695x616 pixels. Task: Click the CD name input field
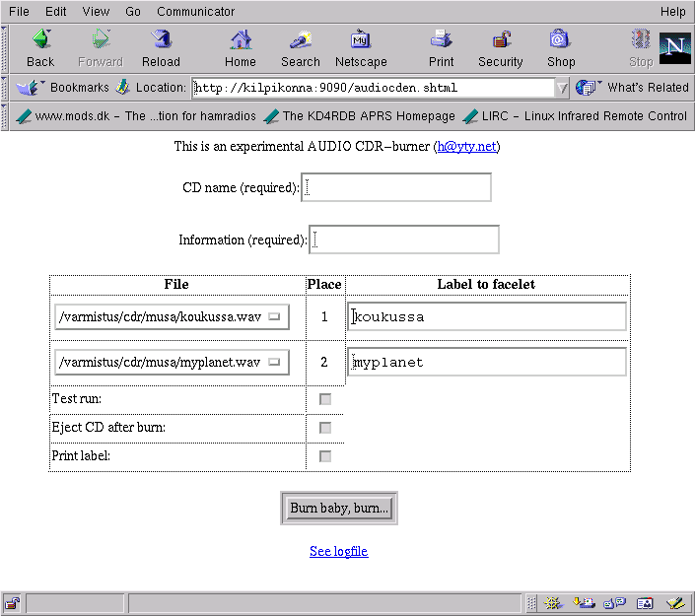(x=396, y=187)
